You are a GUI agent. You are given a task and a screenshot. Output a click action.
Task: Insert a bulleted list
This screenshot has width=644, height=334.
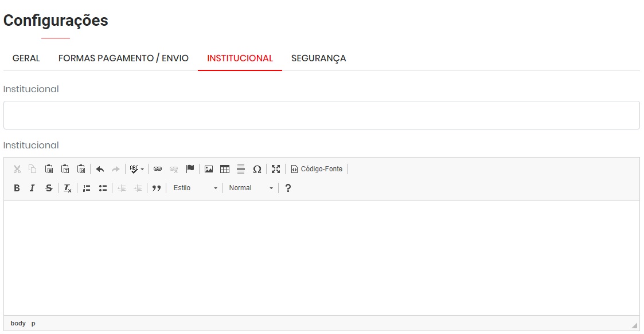click(x=103, y=188)
